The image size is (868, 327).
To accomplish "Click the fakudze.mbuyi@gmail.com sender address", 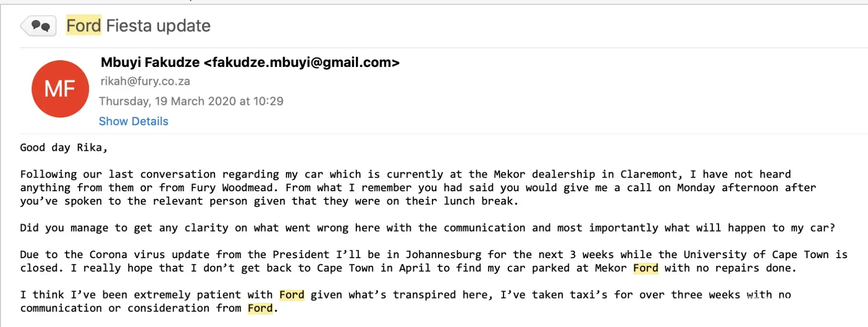I will [302, 63].
